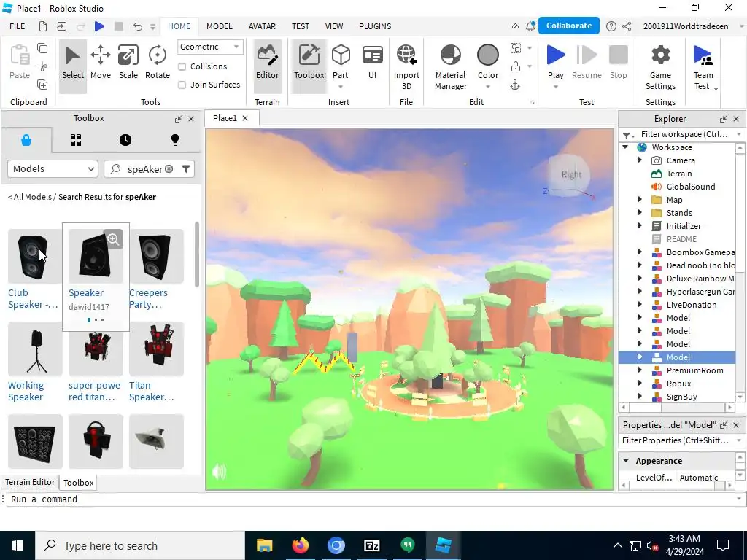Open the Toolbox Marketplace tab
This screenshot has height=560, width=747.
(x=26, y=140)
